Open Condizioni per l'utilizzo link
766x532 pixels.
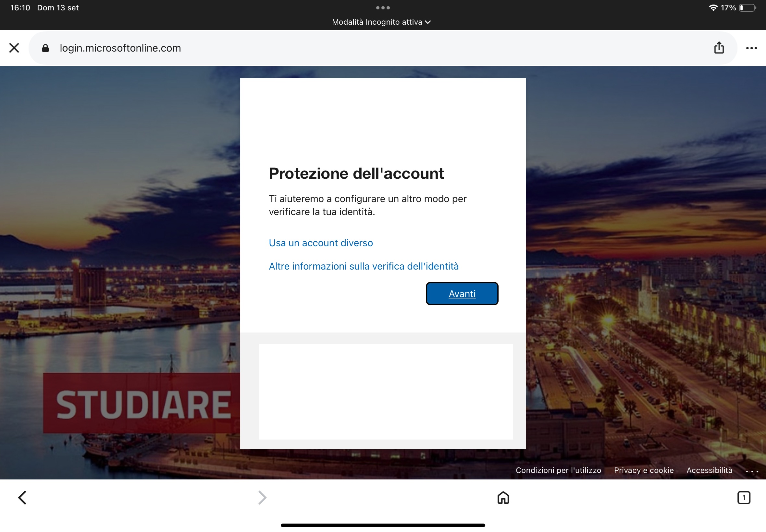click(x=558, y=470)
